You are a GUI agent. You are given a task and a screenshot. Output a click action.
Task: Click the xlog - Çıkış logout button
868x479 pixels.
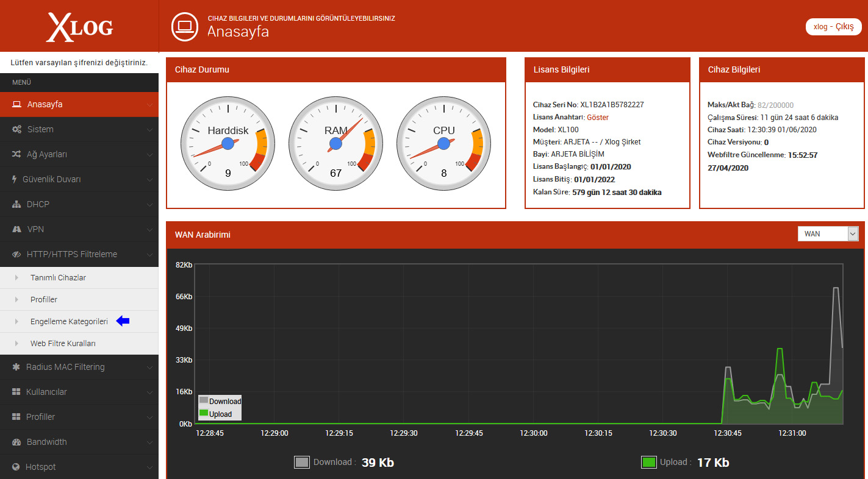pyautogui.click(x=833, y=27)
